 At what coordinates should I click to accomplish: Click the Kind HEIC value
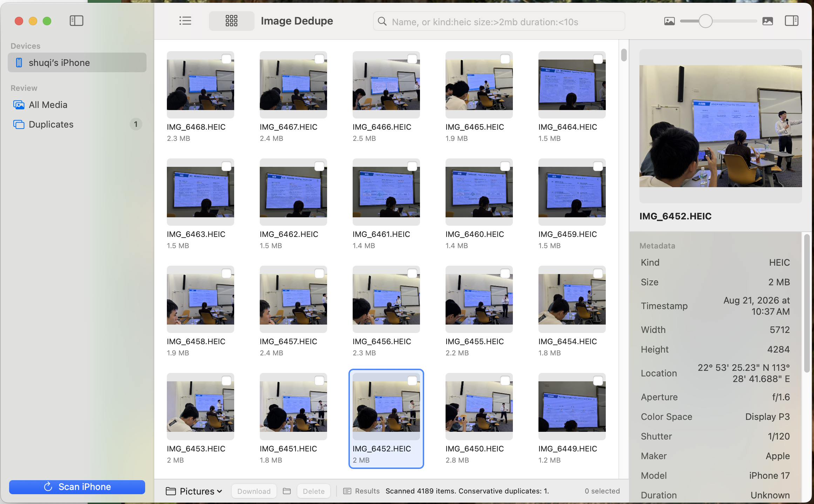[779, 263]
